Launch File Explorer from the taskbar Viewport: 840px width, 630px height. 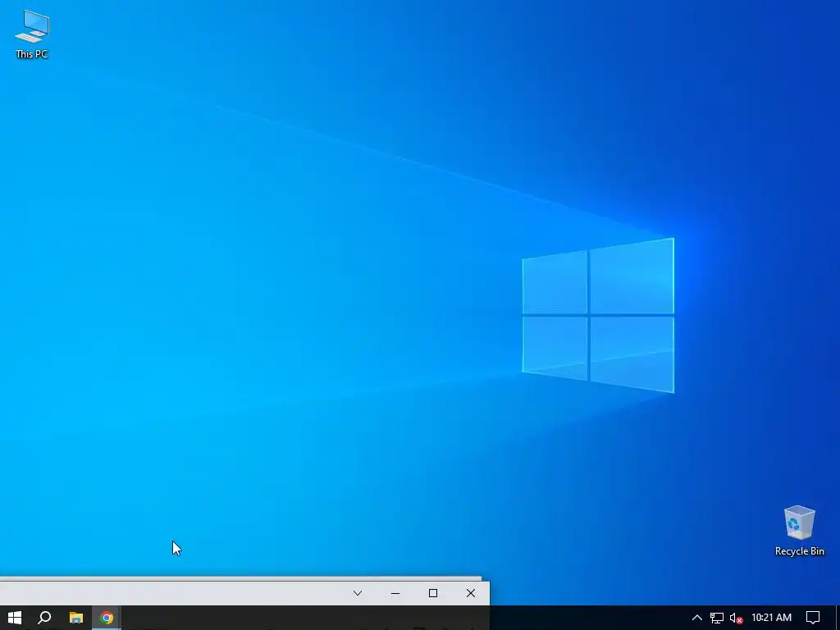[76, 618]
